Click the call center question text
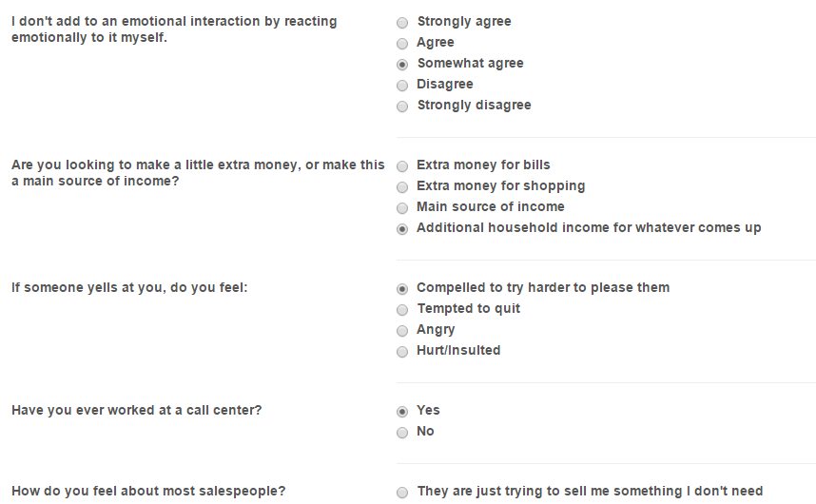The width and height of the screenshot is (816, 504). point(136,411)
